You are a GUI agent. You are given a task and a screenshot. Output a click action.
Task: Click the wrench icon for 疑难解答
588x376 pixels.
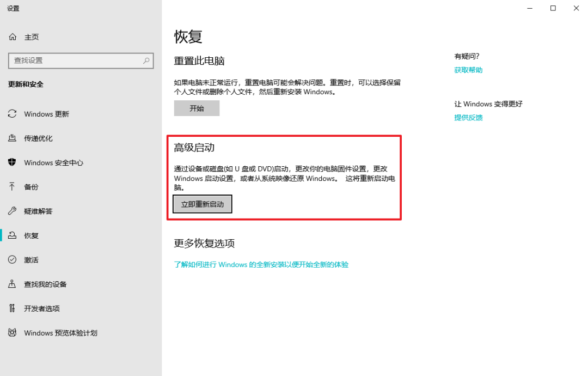13,211
